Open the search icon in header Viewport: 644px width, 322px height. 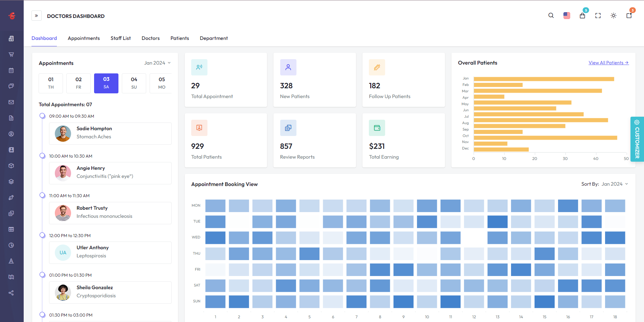coord(551,16)
